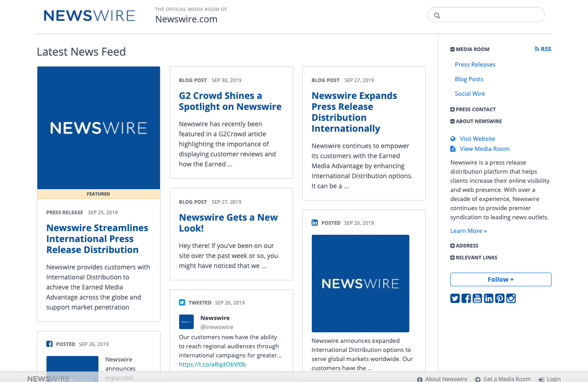Click the YouTube social icon

(x=477, y=299)
